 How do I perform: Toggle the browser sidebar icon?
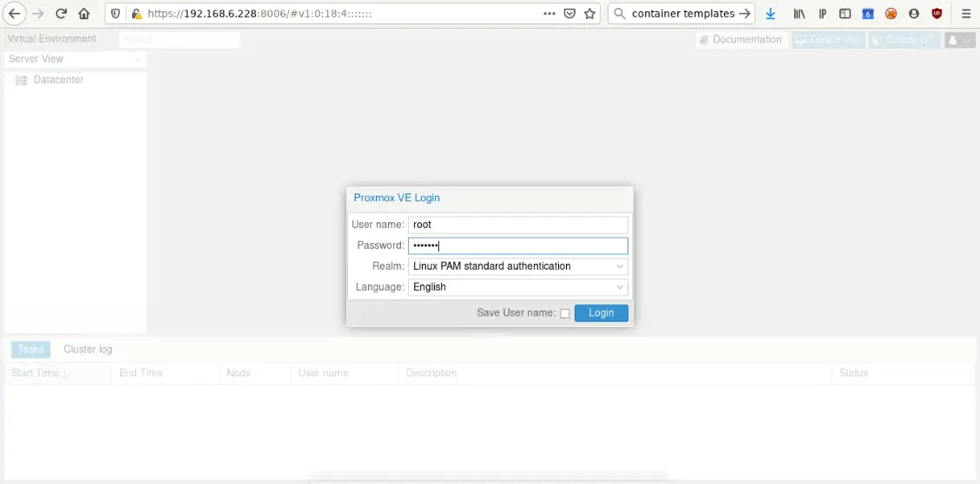845,14
